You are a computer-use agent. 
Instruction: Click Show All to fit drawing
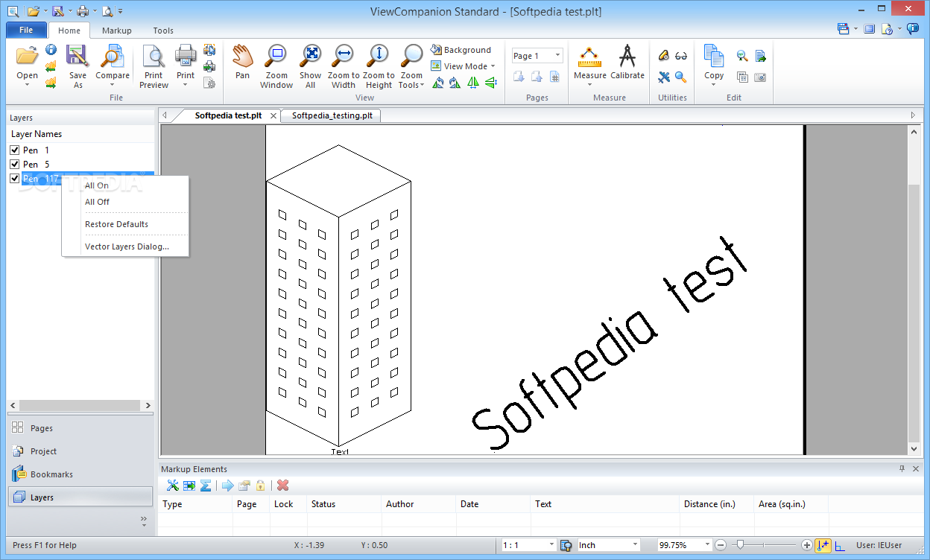[310, 66]
